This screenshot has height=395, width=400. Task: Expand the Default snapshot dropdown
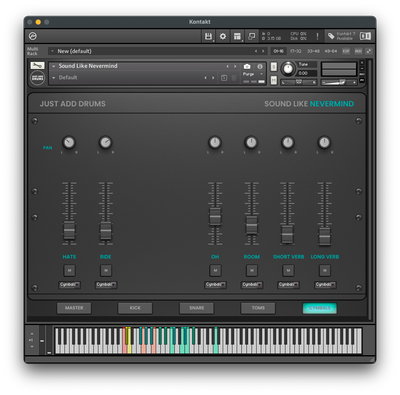point(53,78)
